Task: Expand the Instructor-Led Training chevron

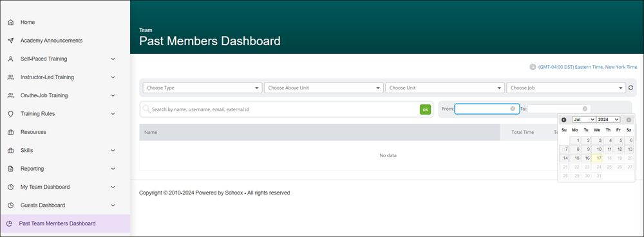Action: pos(113,77)
